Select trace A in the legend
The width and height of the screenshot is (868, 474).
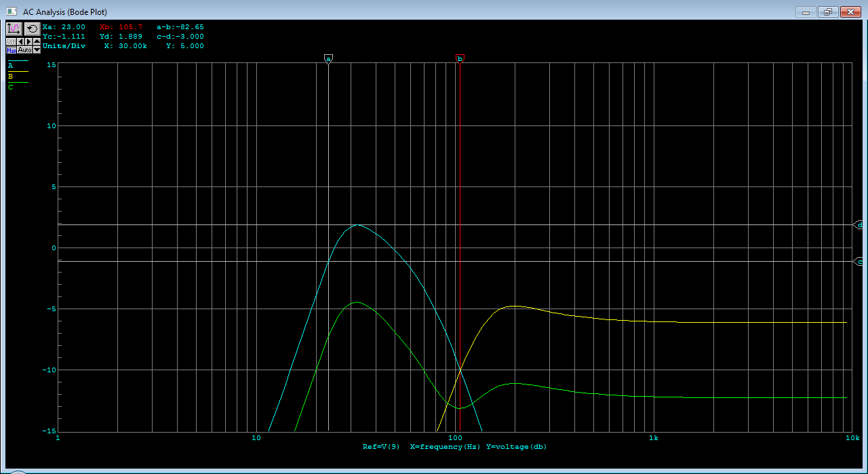(11, 66)
